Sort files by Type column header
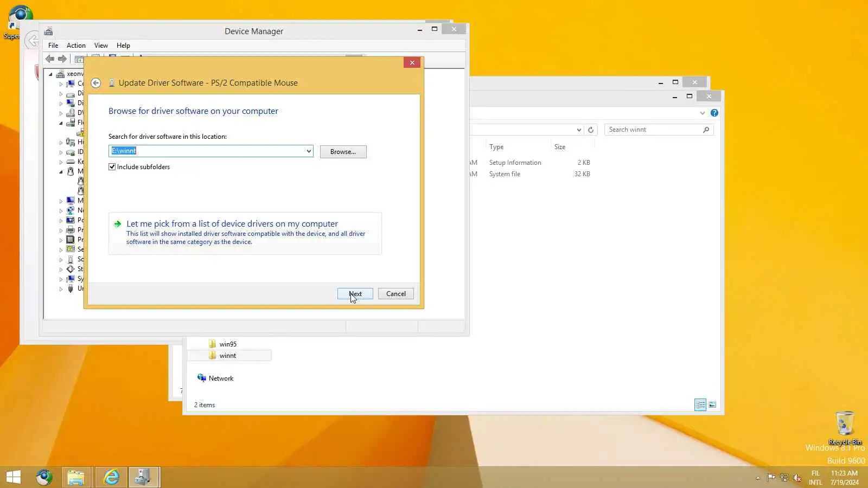This screenshot has width=868, height=488. (518, 147)
